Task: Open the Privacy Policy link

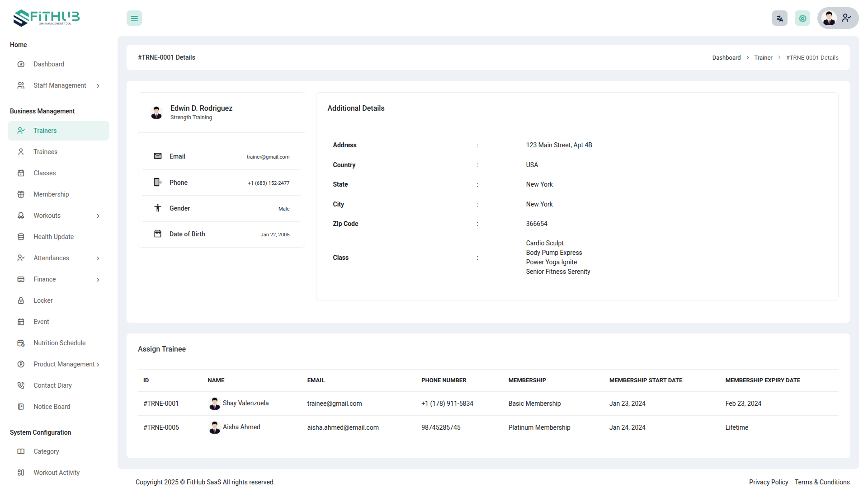Action: pyautogui.click(x=768, y=482)
